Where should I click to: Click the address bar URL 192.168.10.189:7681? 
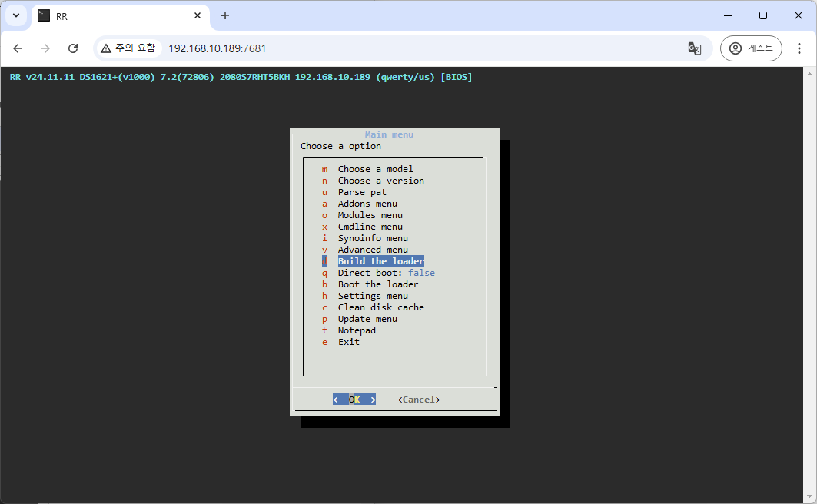[x=218, y=48]
